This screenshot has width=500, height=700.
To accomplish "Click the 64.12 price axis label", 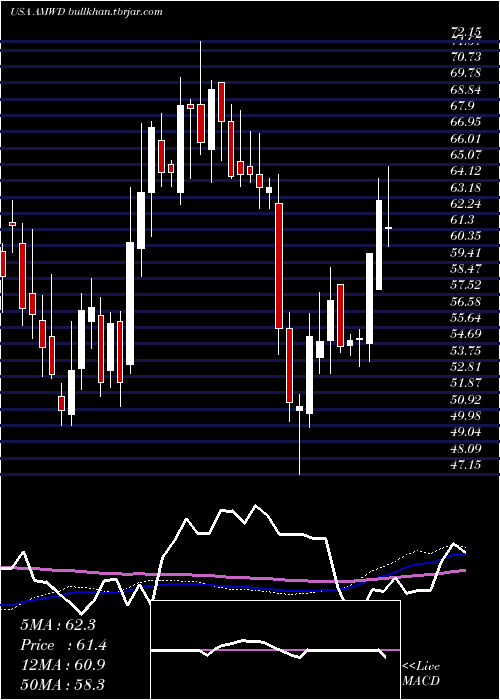I will point(466,171).
